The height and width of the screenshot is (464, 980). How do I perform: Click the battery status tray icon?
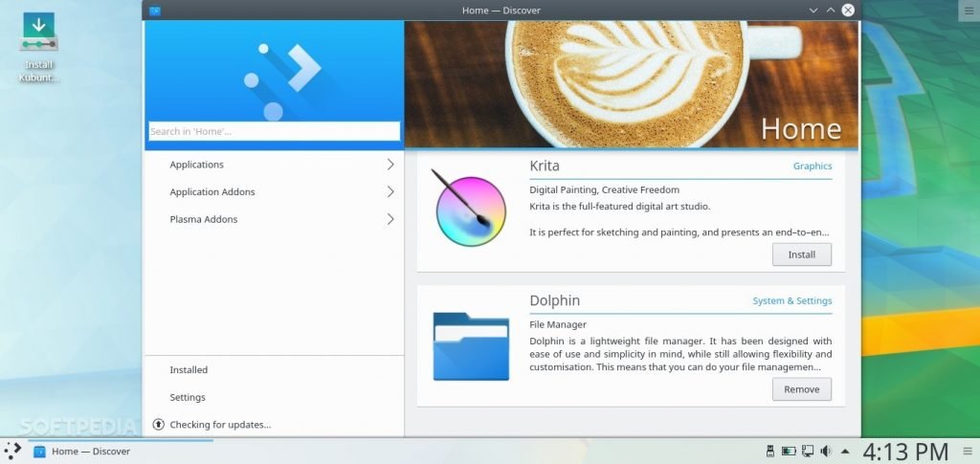pyautogui.click(x=789, y=451)
